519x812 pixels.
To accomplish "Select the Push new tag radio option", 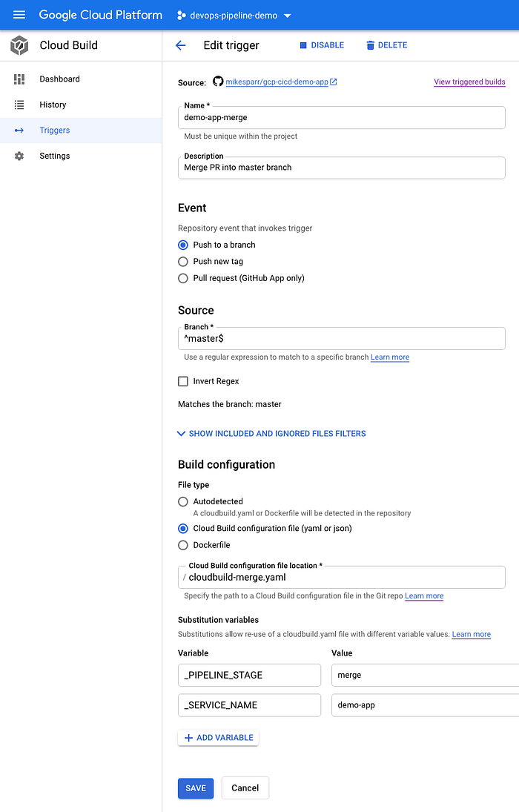I will pos(183,262).
